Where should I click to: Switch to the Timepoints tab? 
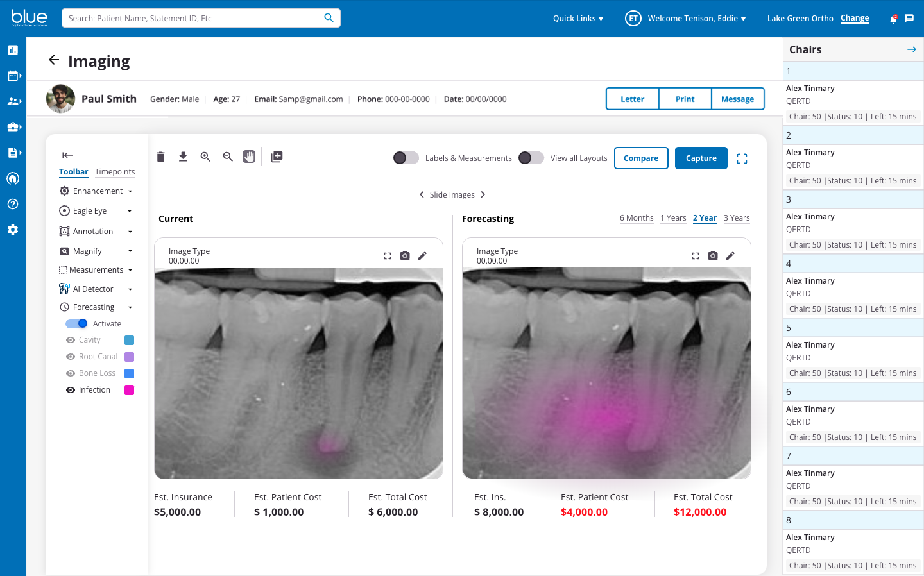tap(115, 172)
